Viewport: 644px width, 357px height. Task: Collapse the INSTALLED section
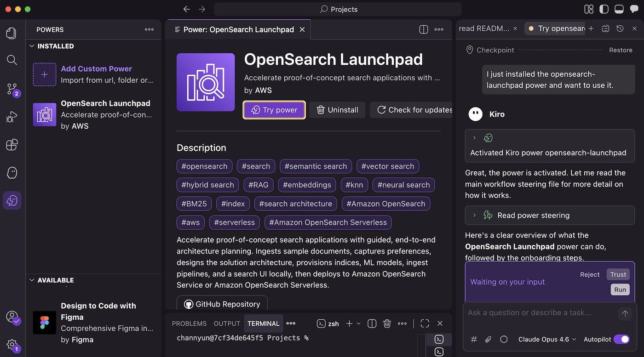coord(32,46)
